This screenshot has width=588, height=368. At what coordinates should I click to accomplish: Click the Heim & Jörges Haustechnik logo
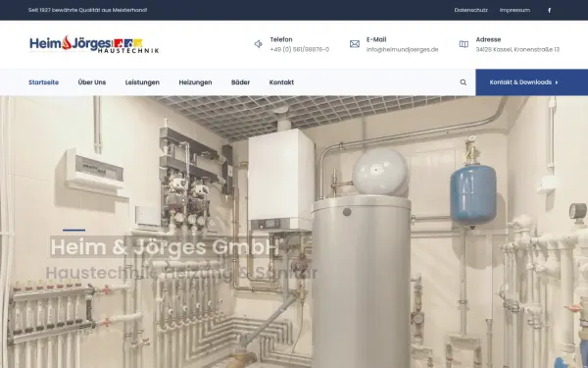(94, 44)
